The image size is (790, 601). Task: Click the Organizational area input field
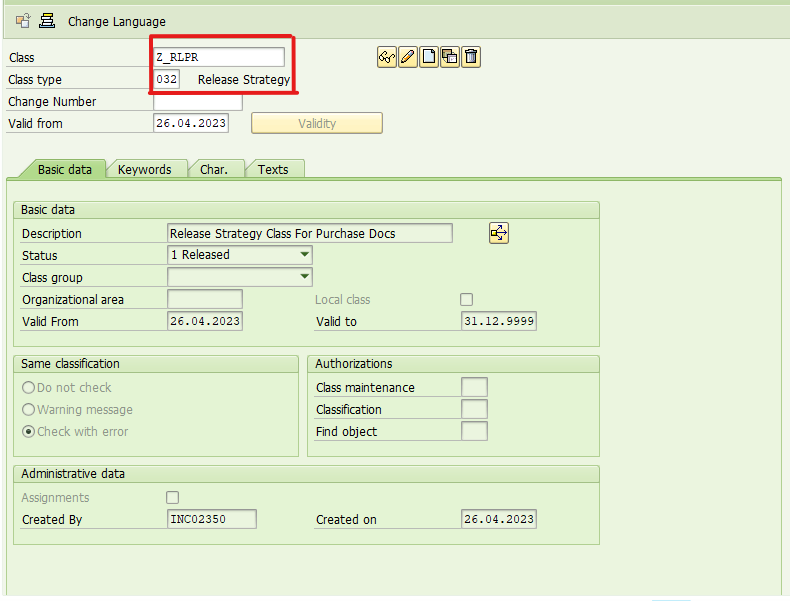(x=205, y=299)
